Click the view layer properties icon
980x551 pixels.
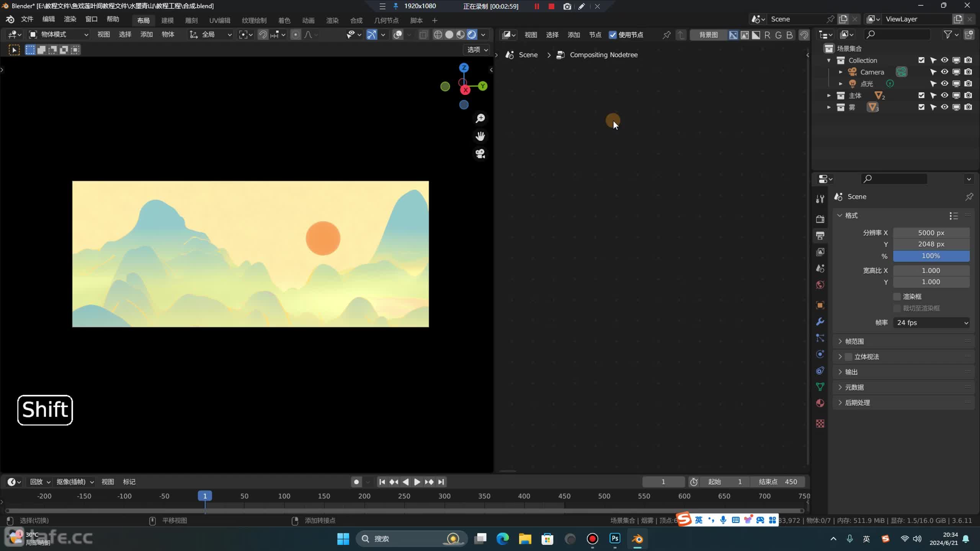(820, 252)
